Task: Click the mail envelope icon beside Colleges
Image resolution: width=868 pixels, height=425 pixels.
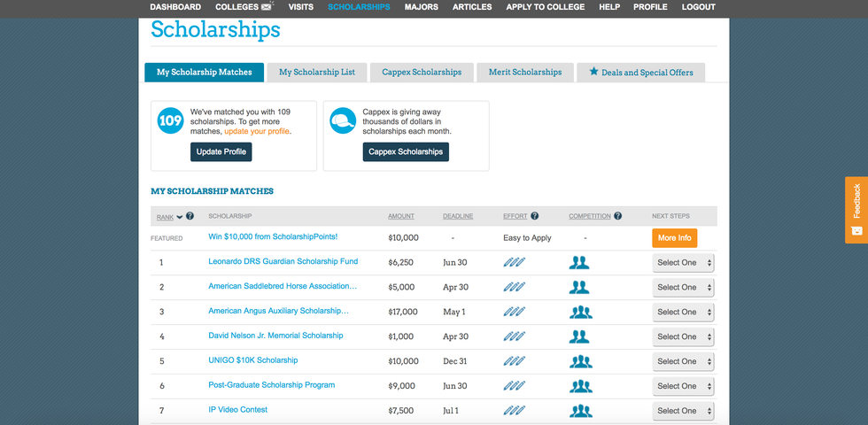Action: pyautogui.click(x=267, y=7)
